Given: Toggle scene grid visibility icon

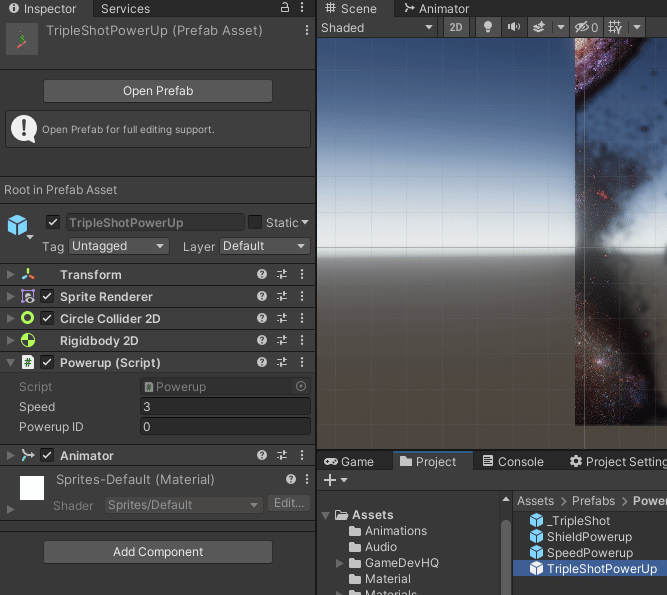Looking at the screenshot, I should point(615,28).
